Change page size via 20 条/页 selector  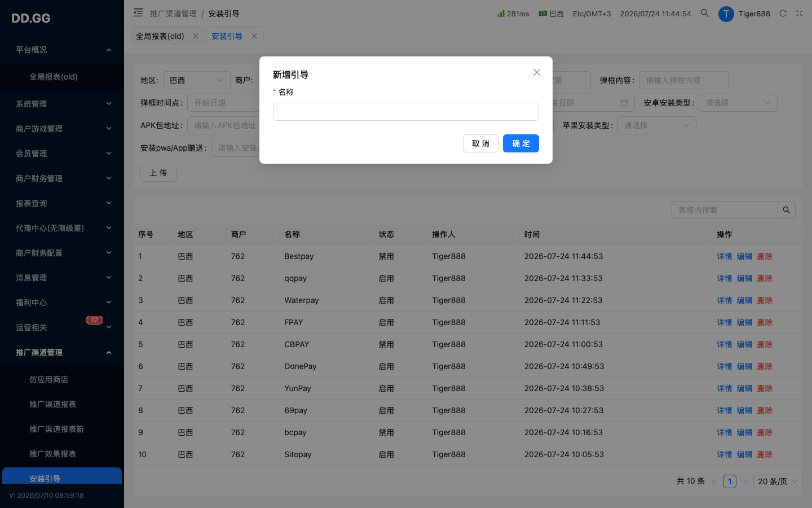pos(778,481)
